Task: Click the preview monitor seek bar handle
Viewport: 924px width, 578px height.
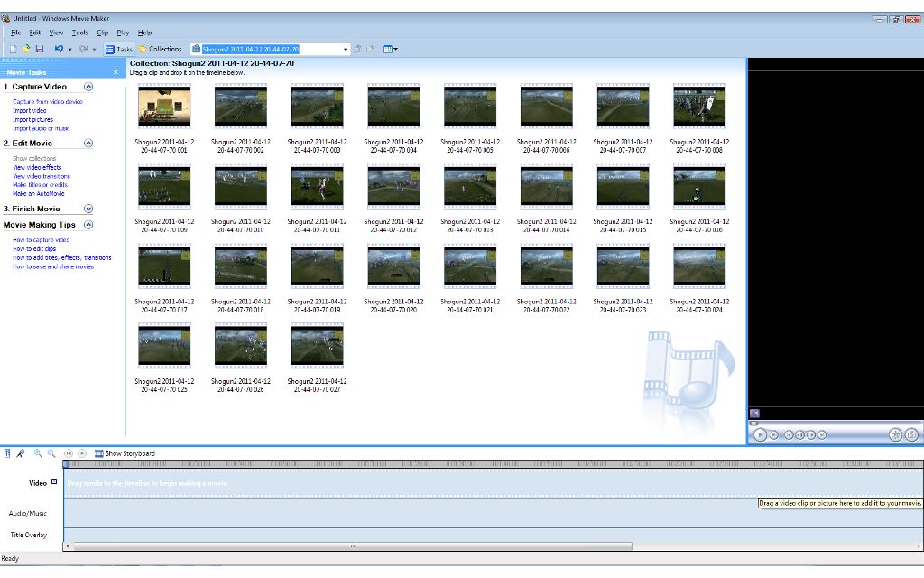Action: coord(753,424)
